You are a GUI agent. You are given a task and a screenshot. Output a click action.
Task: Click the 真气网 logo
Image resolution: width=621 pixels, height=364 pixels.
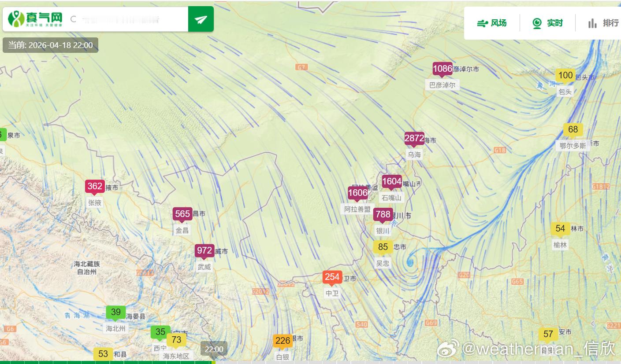pos(35,19)
